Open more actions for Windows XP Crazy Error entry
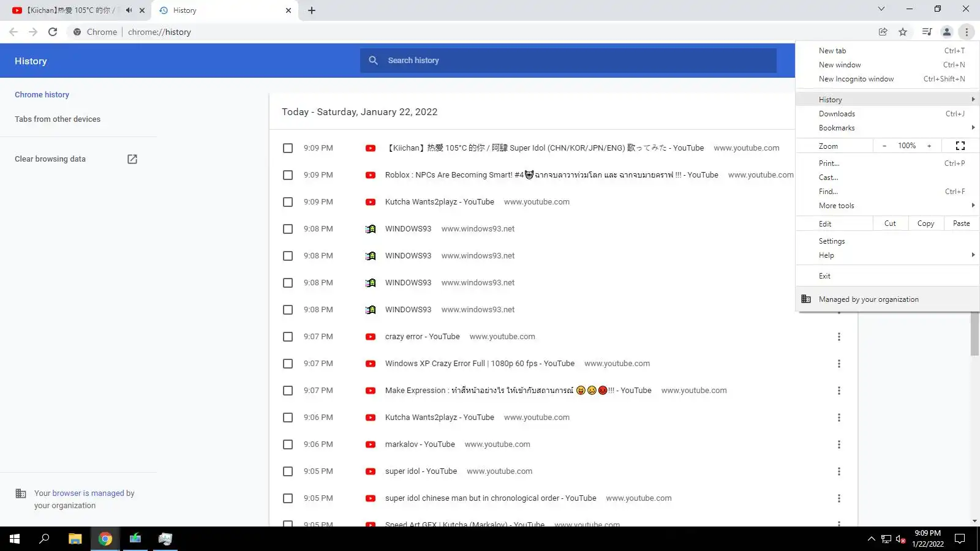 pyautogui.click(x=839, y=364)
